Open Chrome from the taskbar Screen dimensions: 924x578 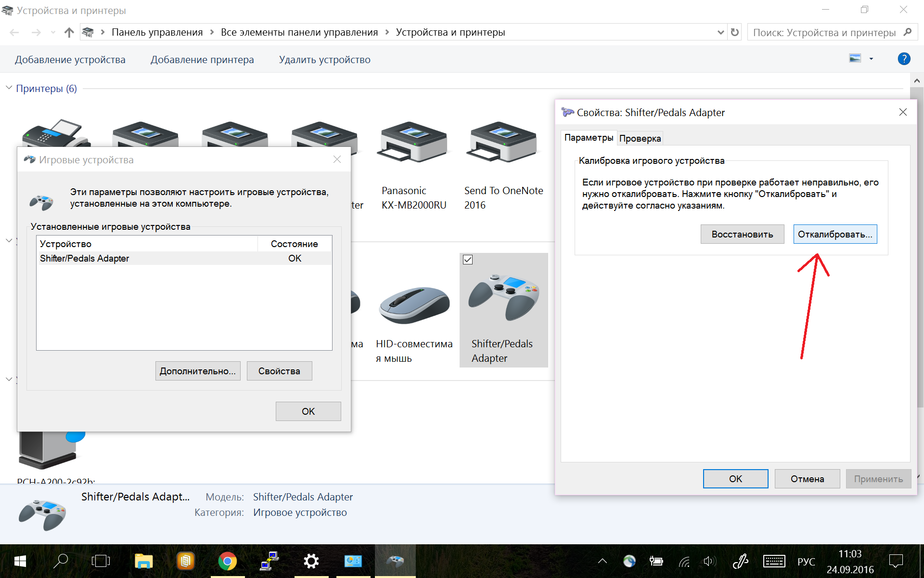227,561
